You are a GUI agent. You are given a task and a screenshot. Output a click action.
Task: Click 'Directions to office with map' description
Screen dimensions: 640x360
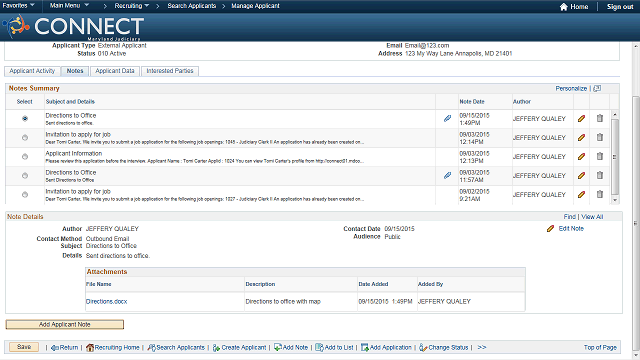(283, 302)
